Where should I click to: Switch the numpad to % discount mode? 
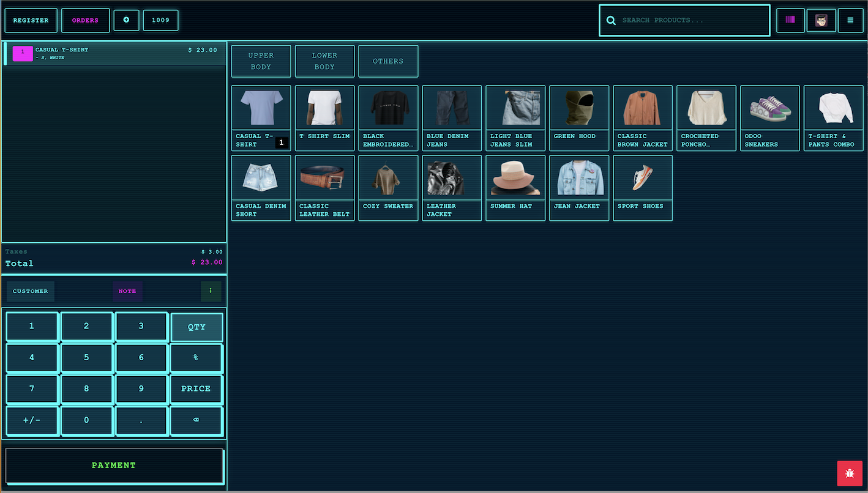[196, 357]
